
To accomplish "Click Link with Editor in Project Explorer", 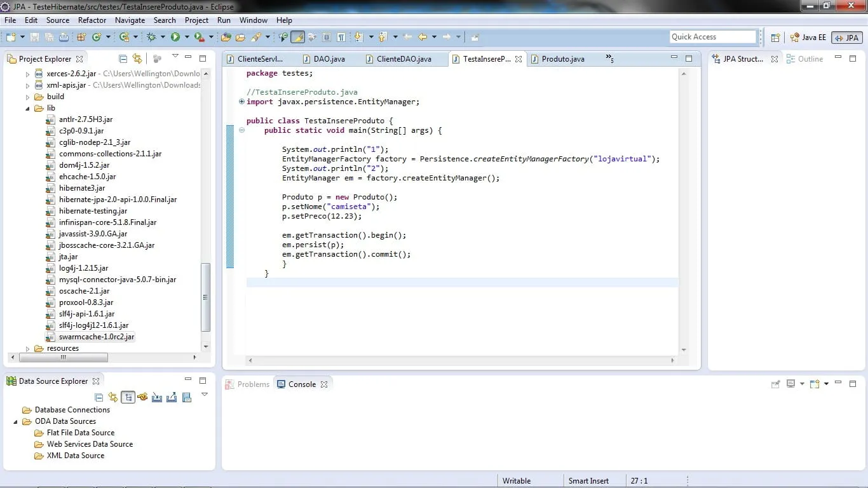I will 137,59.
